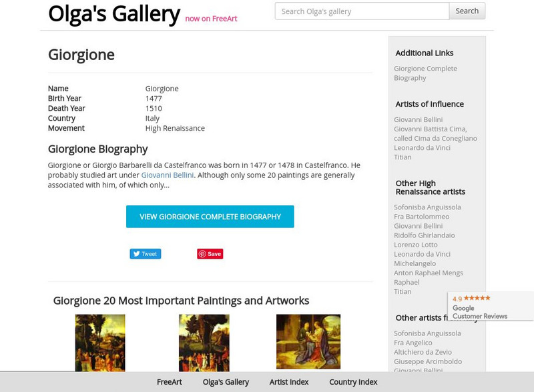Click the Pinterest Save button

(x=210, y=254)
